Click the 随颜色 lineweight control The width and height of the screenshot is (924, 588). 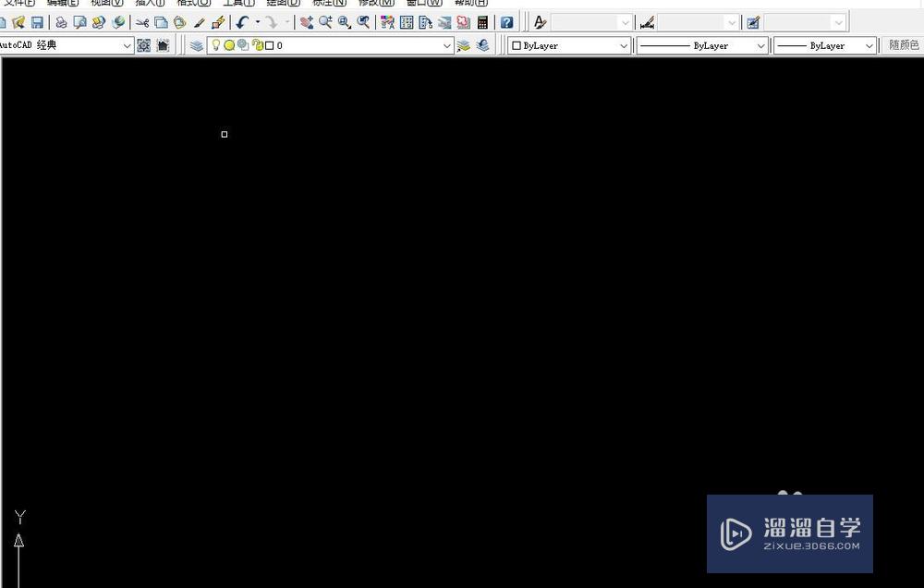tap(903, 44)
